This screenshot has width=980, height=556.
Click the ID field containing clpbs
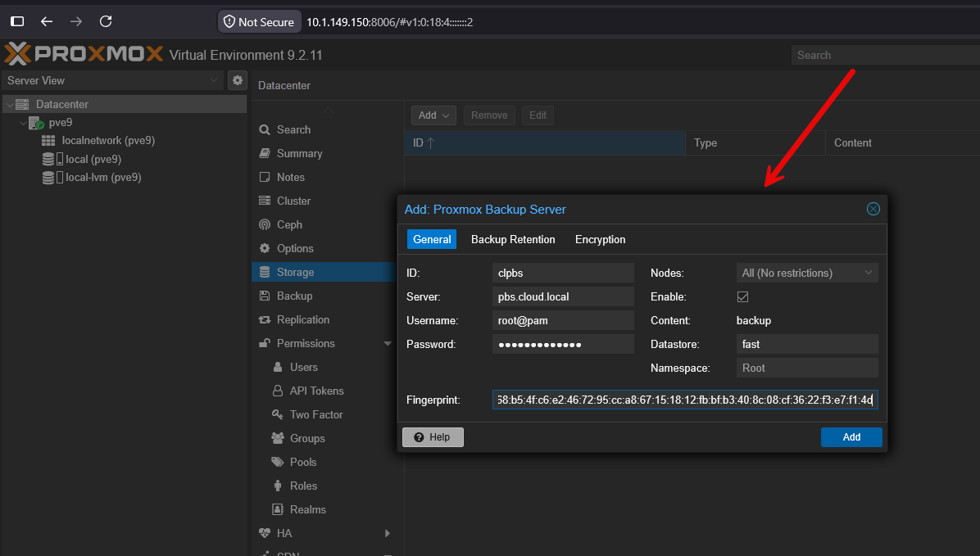[563, 273]
